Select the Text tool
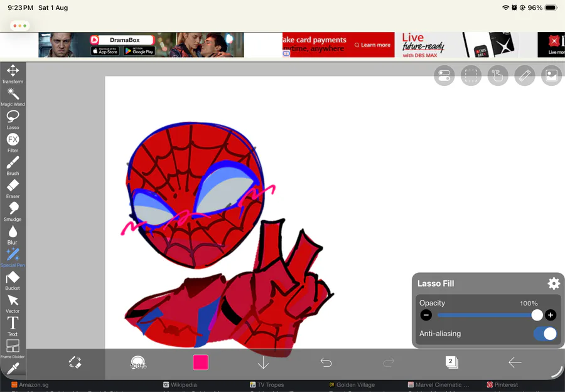The height and width of the screenshot is (392, 565). [x=13, y=327]
